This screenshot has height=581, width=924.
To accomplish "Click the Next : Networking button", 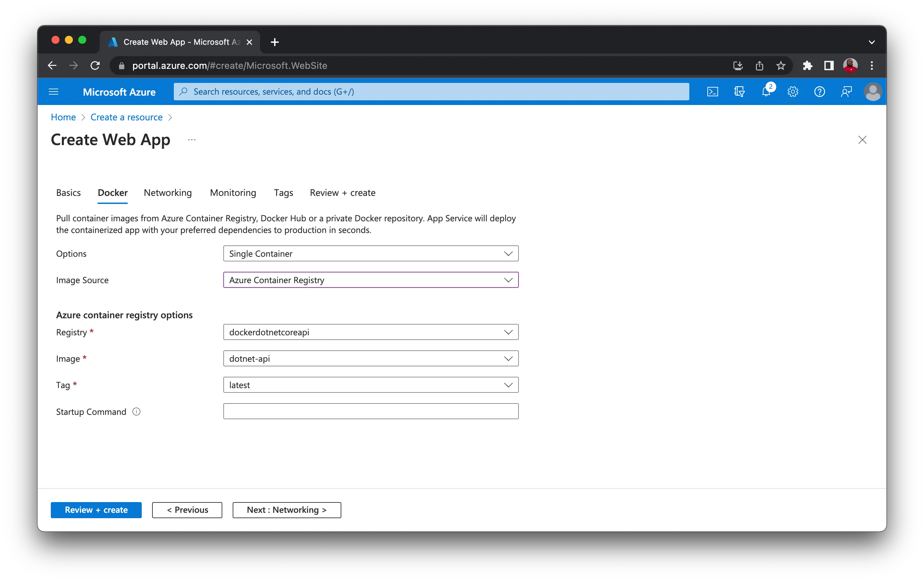I will [x=286, y=509].
